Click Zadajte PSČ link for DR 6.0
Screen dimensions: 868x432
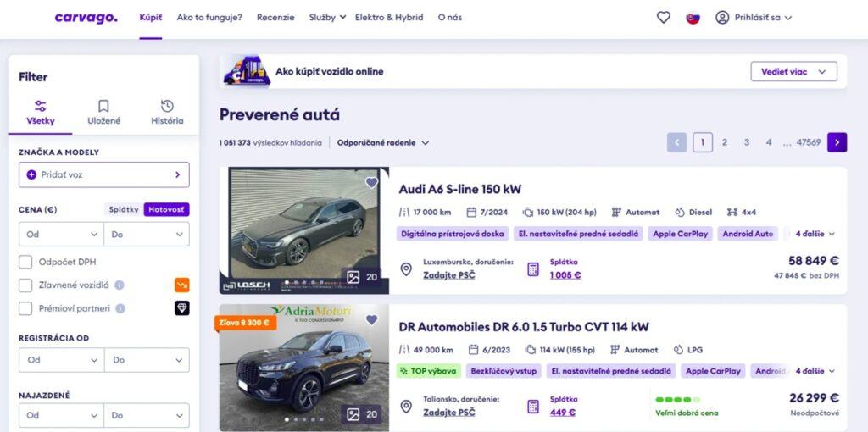tap(449, 412)
